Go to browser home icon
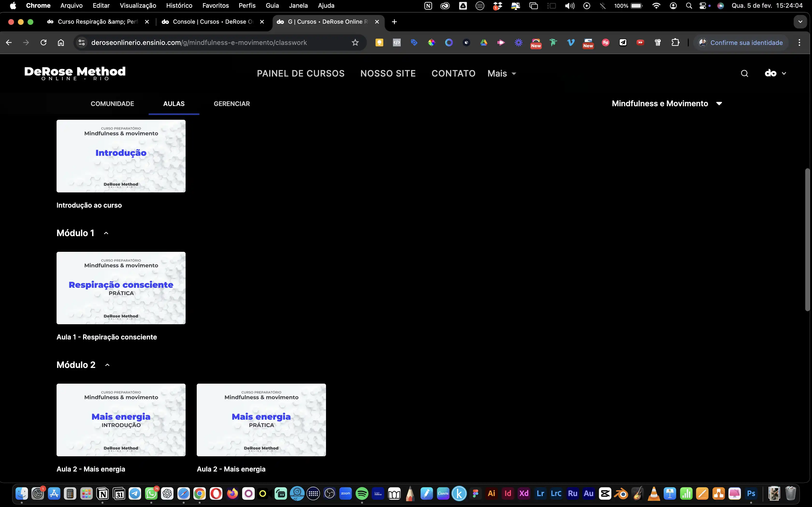 [61, 42]
